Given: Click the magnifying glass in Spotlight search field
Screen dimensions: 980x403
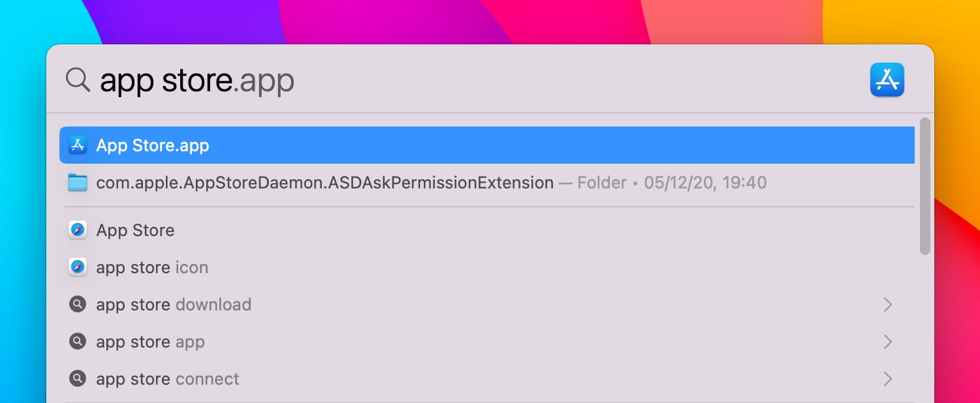Looking at the screenshot, I should (78, 80).
